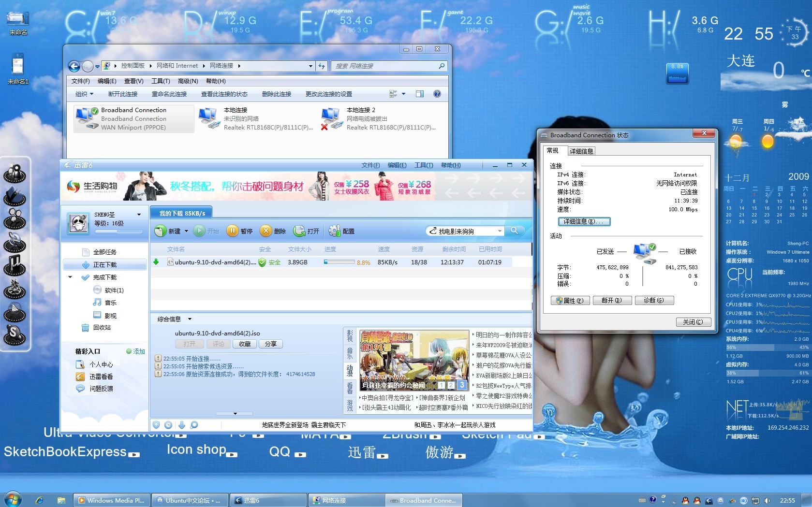812x507 pixels.
Task: Open Internet Explorer from the taskbar
Action: [x=40, y=500]
